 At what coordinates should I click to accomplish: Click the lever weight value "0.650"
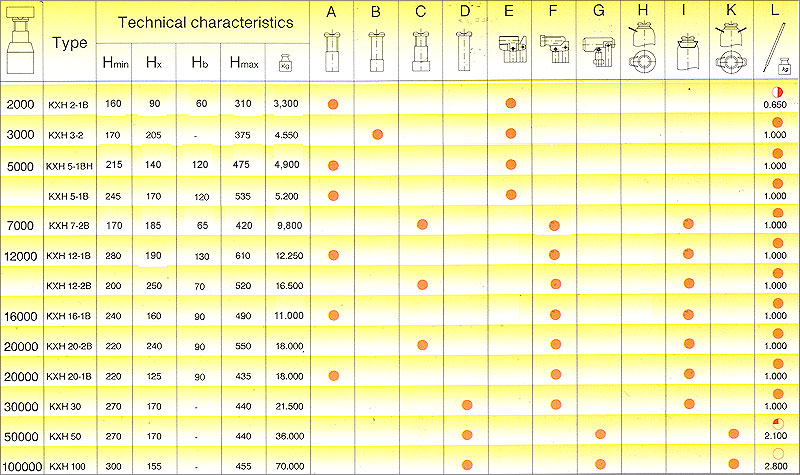[x=776, y=105]
